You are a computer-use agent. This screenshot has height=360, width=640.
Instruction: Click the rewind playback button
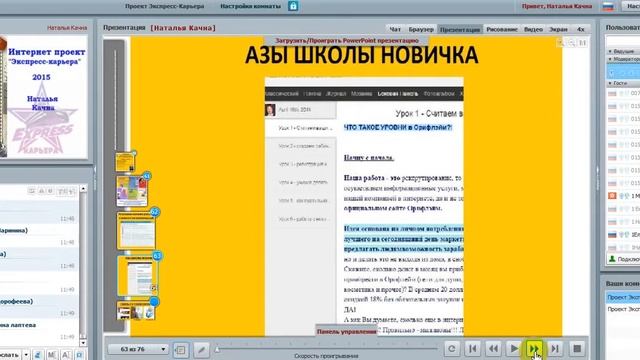pos(493,349)
